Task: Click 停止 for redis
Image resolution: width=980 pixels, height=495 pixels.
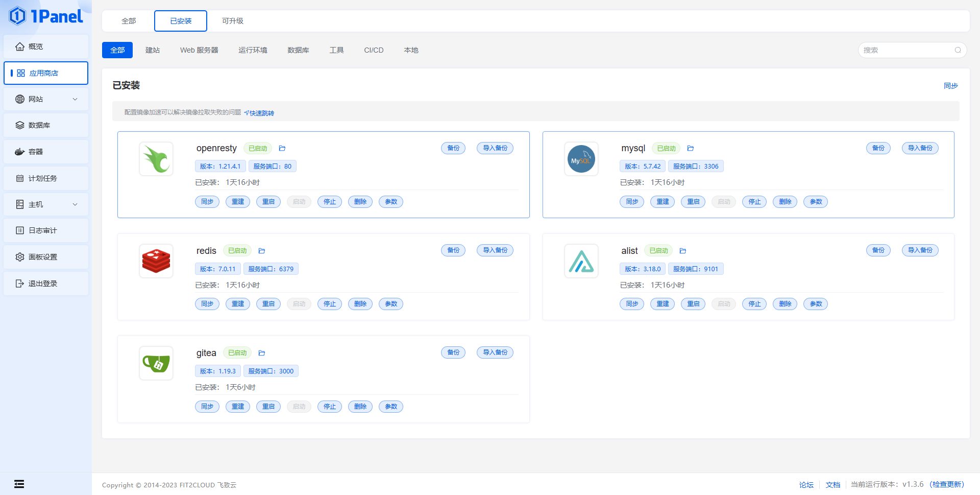Action: 330,304
